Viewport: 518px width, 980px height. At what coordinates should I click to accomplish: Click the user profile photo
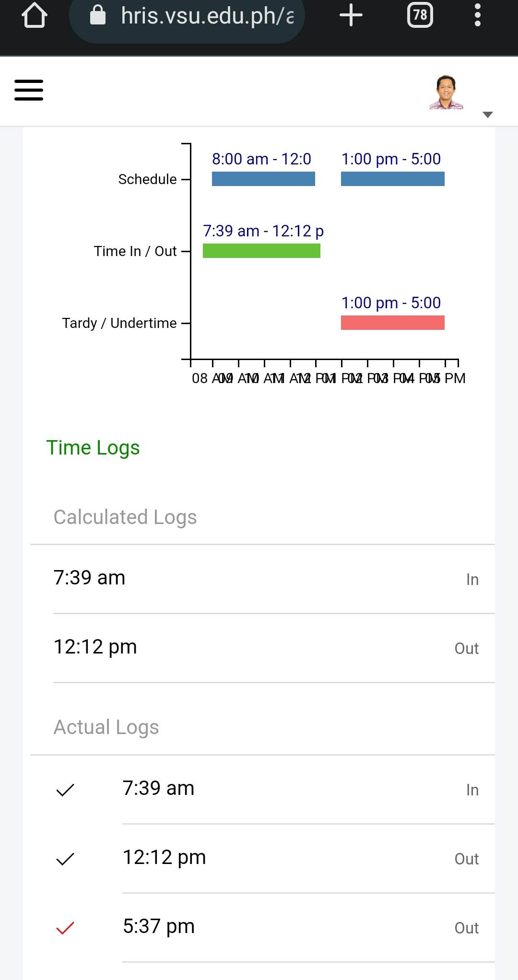(446, 93)
